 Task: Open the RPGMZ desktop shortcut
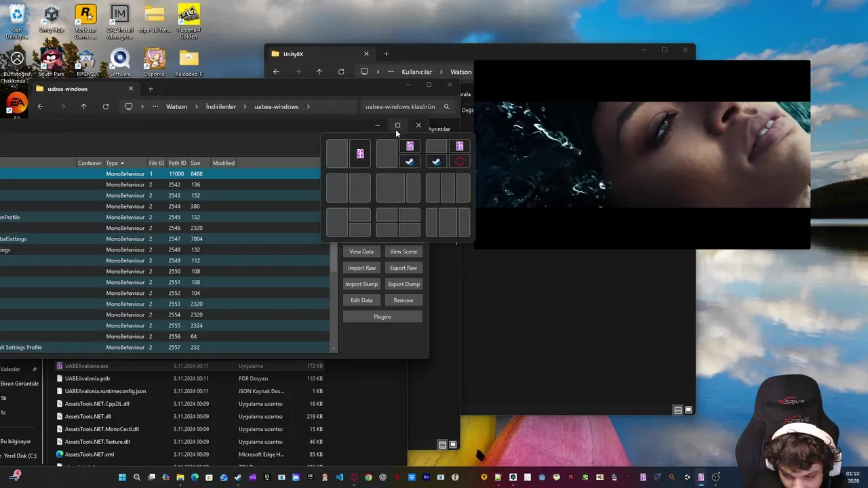[x=85, y=62]
